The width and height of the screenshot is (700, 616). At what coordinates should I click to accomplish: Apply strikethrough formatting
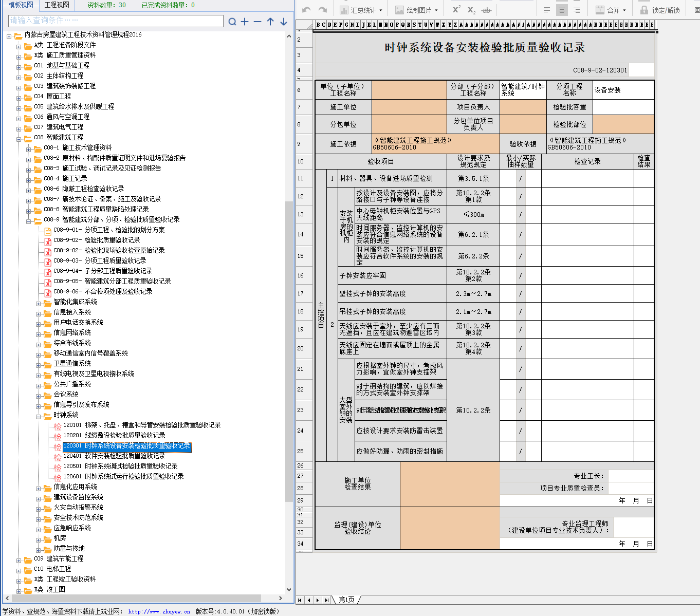click(x=486, y=10)
